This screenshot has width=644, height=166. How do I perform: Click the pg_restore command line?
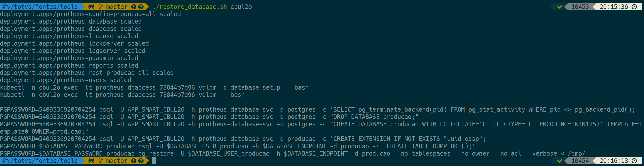pyautogui.click(x=292, y=154)
